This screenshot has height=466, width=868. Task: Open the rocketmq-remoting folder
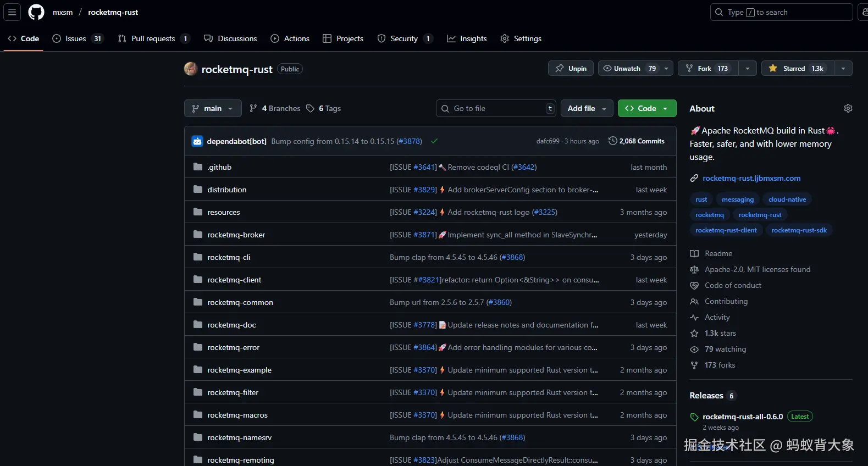(x=241, y=460)
